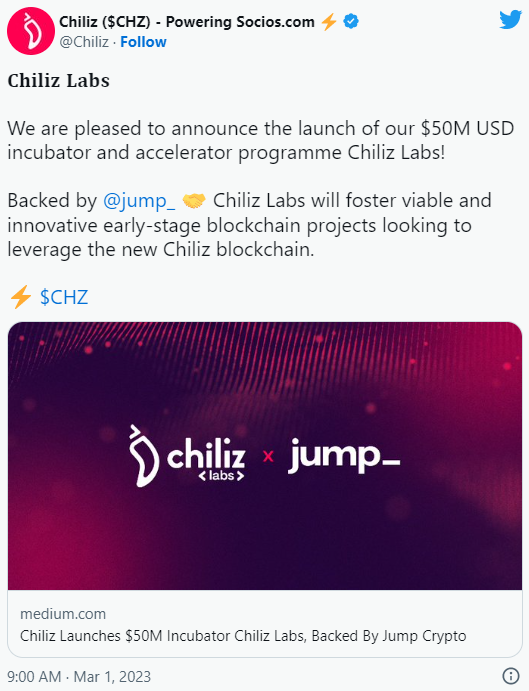Click the Chiliz Labs heading text

[59, 81]
